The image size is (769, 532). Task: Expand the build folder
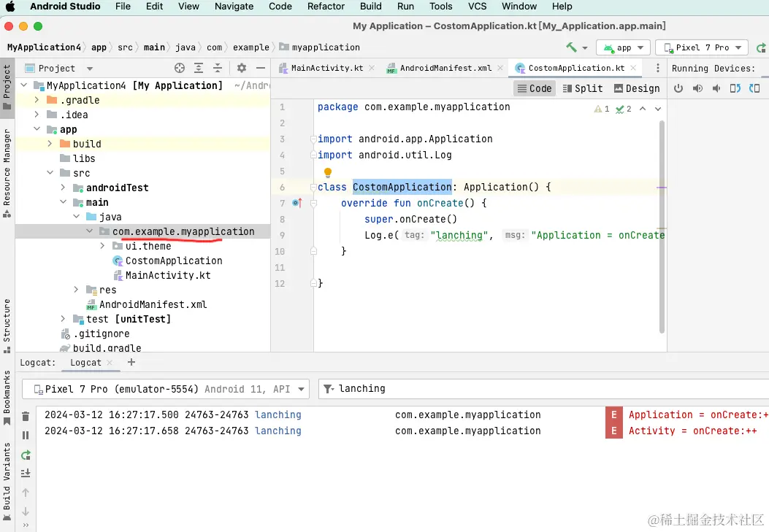point(50,144)
